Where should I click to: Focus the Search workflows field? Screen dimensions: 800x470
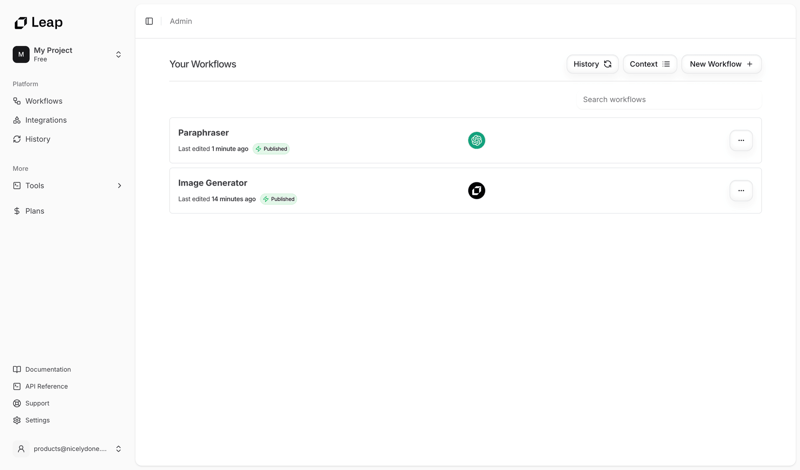click(669, 100)
